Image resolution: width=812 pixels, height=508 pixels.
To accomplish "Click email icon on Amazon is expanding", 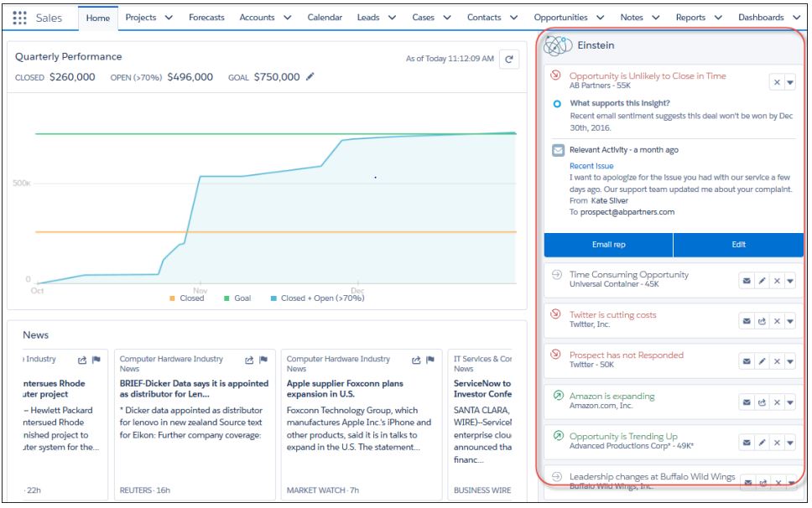I will pyautogui.click(x=746, y=402).
